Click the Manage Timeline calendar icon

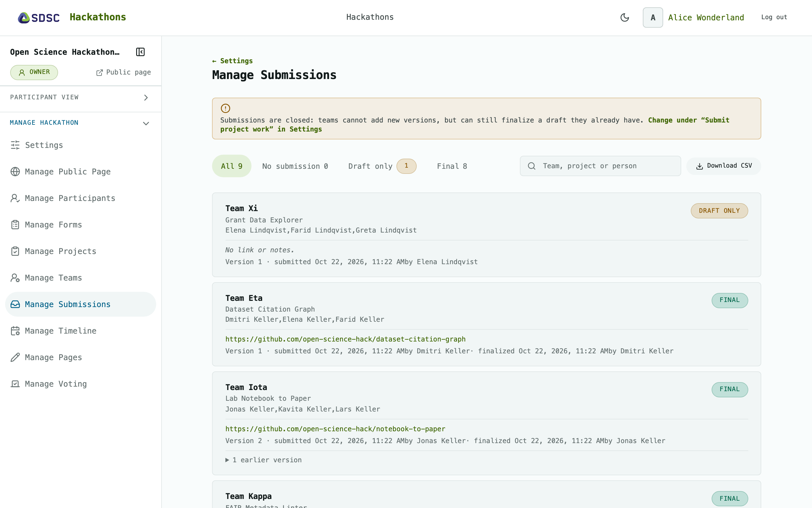tap(15, 331)
